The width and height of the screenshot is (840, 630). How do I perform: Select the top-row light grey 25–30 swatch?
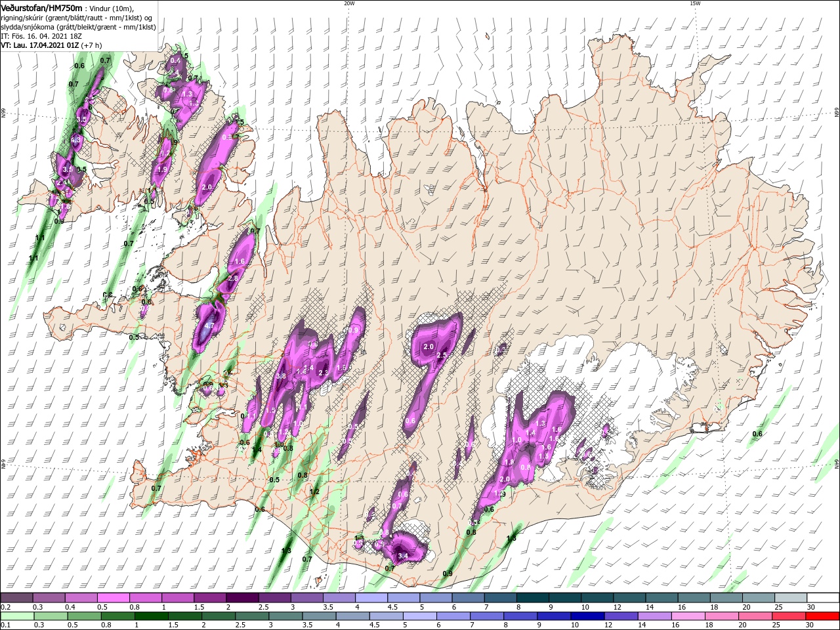click(x=790, y=598)
